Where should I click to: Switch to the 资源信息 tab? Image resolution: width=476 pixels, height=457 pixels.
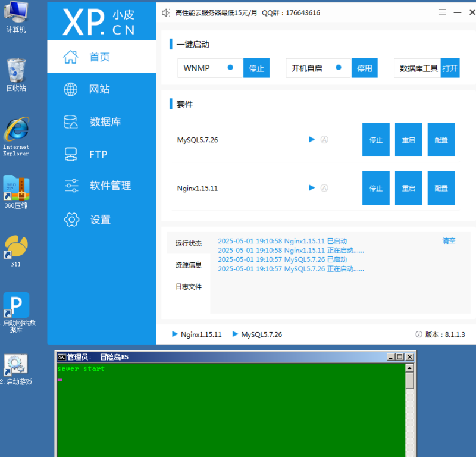(x=188, y=265)
